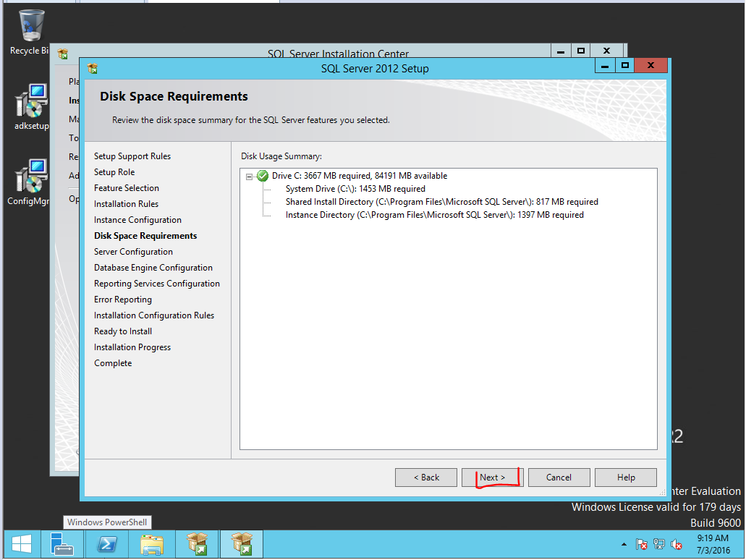Viewport: 746px width, 560px height.
Task: Minimize the SQL Server 2012 Setup window
Action: pos(605,66)
